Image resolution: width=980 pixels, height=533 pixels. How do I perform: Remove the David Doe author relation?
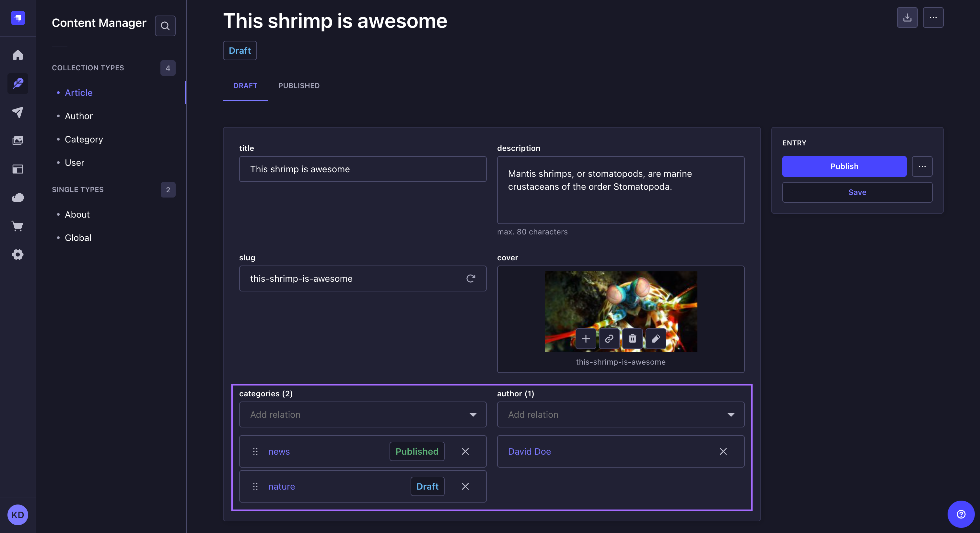tap(723, 451)
